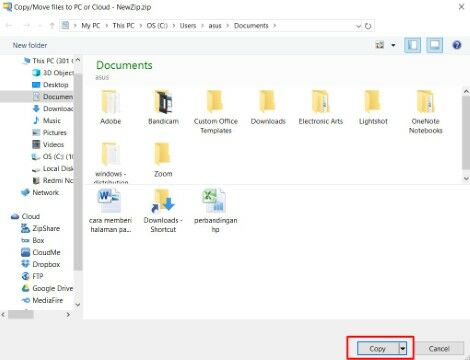470x360 pixels.
Task: Select OS (C:) drive in the sidebar
Action: point(53,157)
